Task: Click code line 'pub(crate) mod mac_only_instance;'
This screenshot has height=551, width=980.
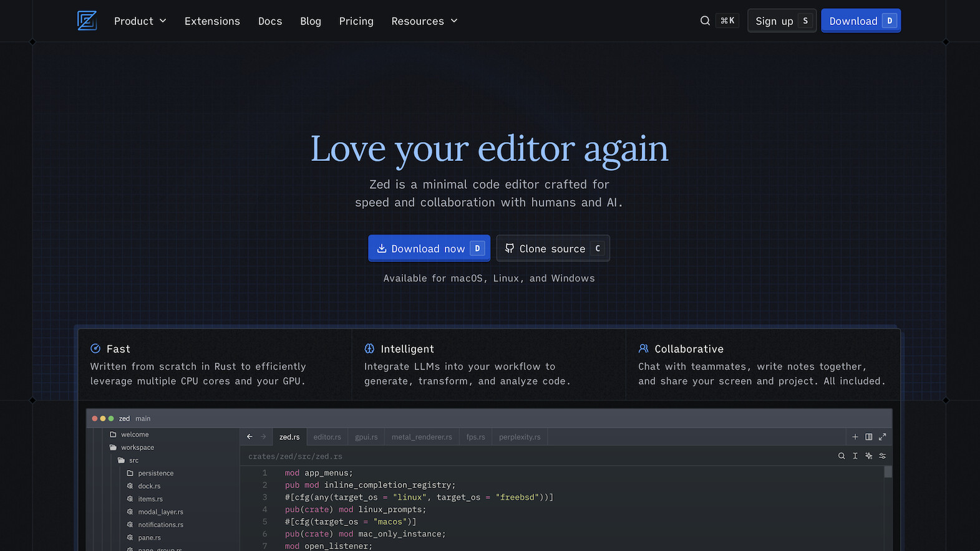Action: coord(366,534)
